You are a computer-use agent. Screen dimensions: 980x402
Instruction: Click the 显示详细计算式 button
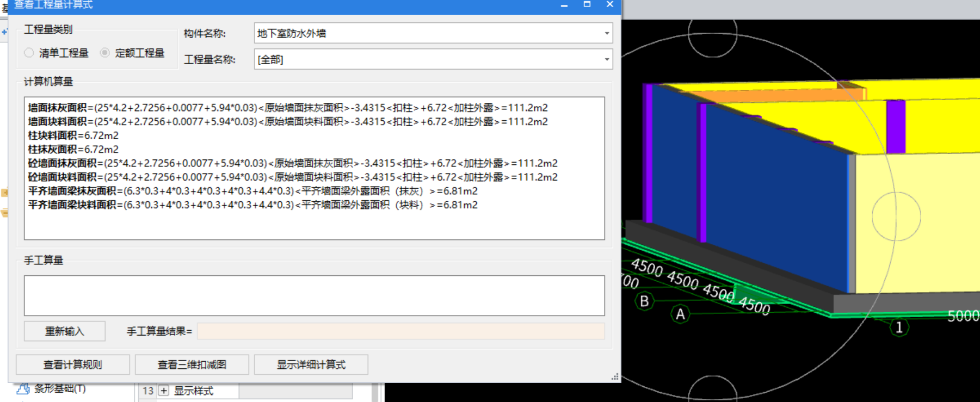coord(311,364)
